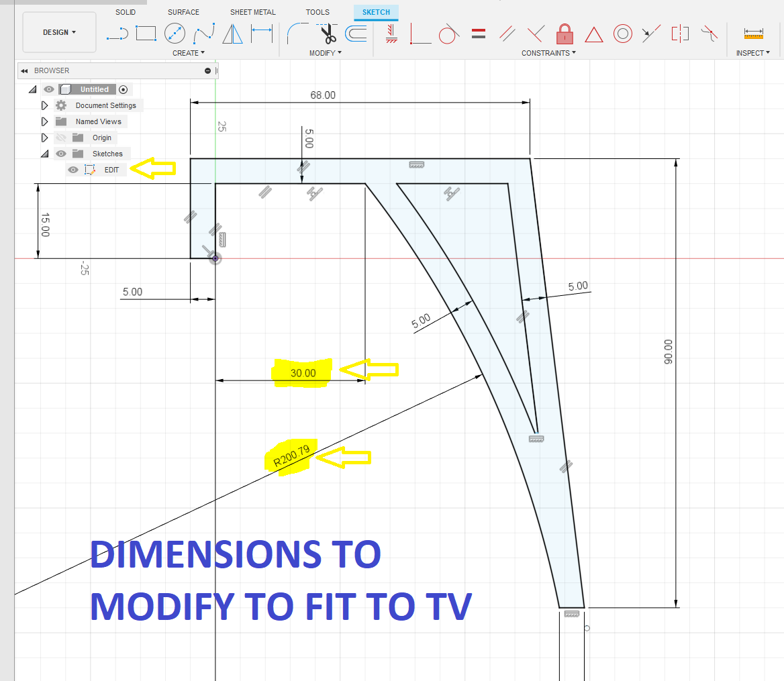
Task: Click the R200.79 radius dimension
Action: click(291, 456)
